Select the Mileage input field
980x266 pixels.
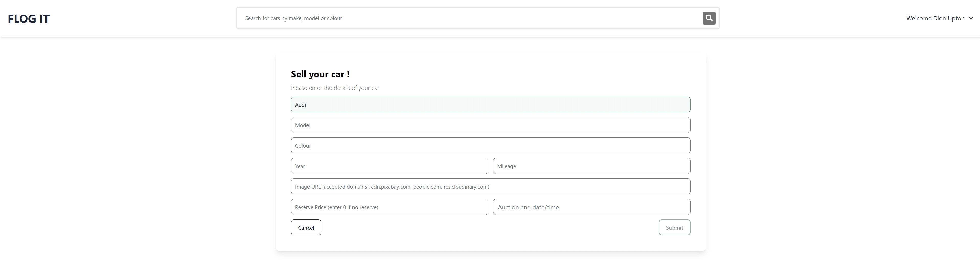click(591, 166)
